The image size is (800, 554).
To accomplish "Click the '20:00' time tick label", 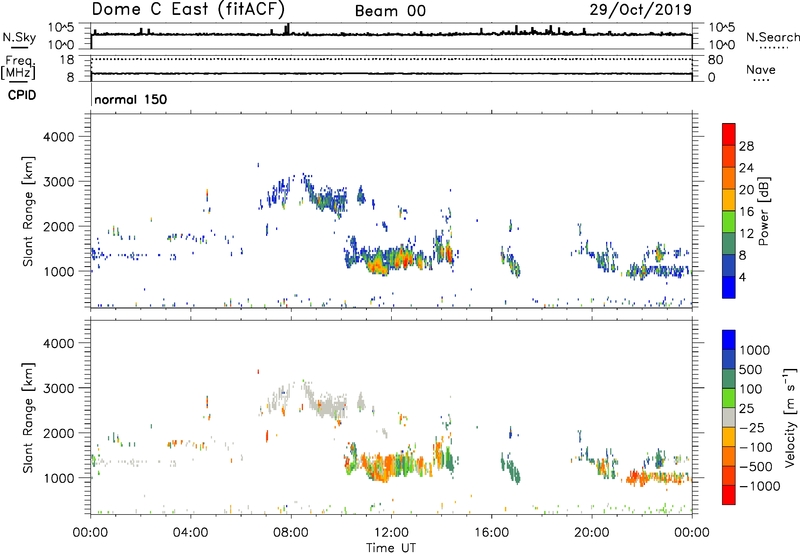I will pyautogui.click(x=592, y=533).
